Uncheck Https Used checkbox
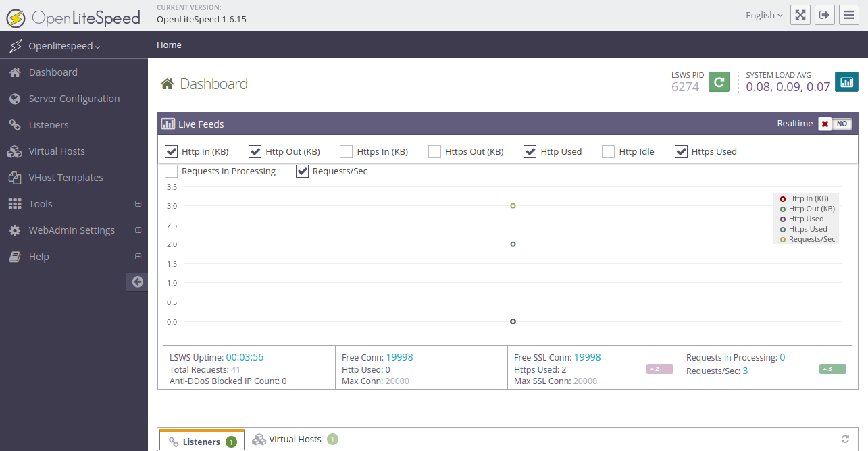Viewport: 868px width, 451px height. (x=681, y=151)
